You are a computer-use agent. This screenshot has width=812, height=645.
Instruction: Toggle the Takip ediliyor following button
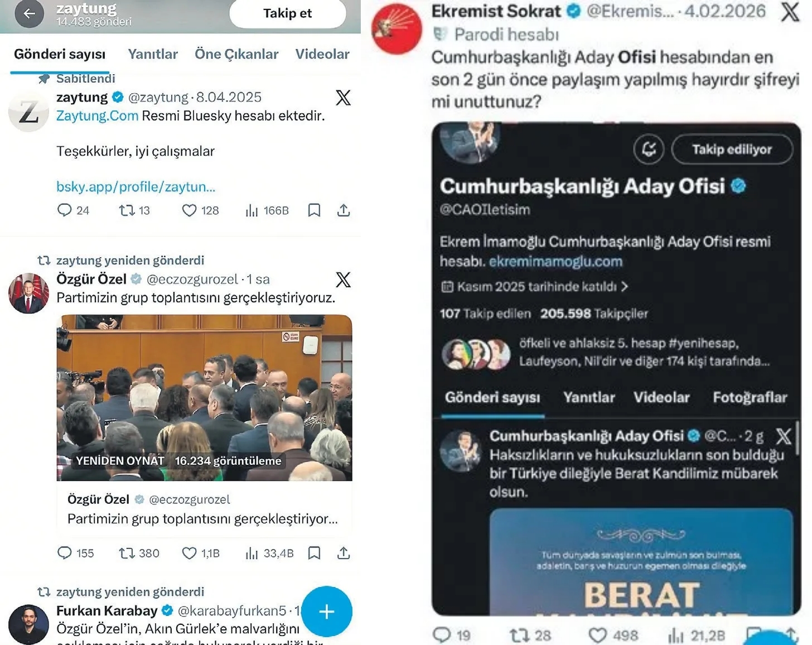pyautogui.click(x=732, y=150)
